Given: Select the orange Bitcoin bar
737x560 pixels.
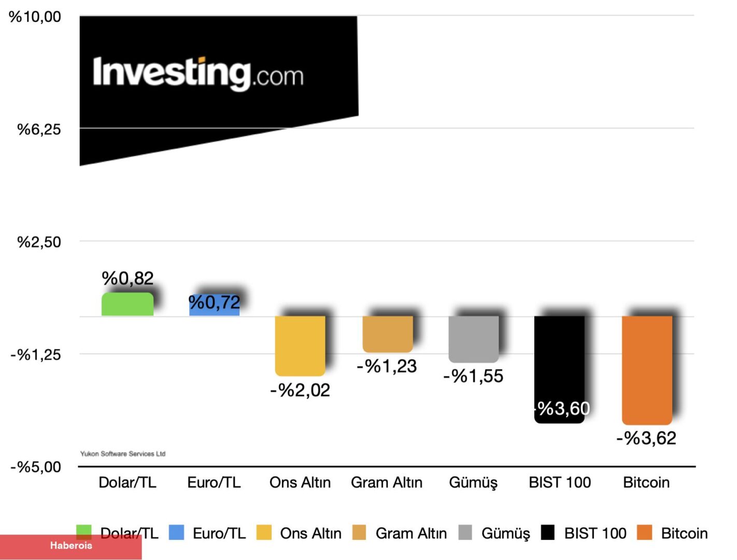Looking at the screenshot, I should point(647,370).
